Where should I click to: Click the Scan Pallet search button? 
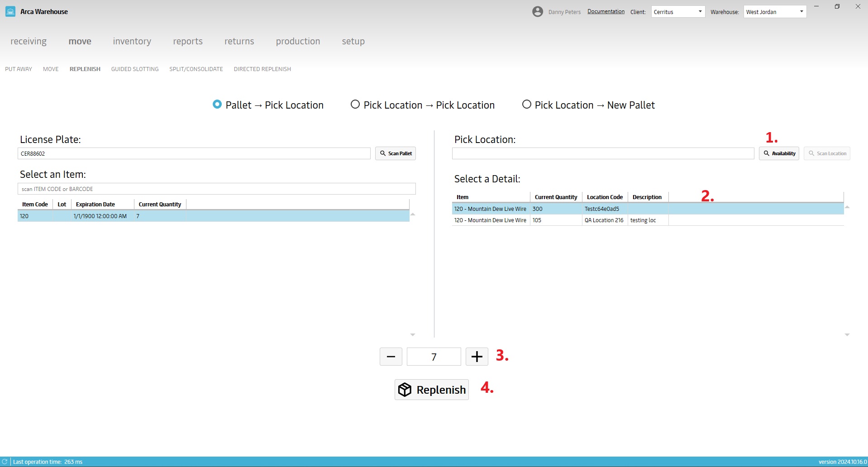(395, 153)
